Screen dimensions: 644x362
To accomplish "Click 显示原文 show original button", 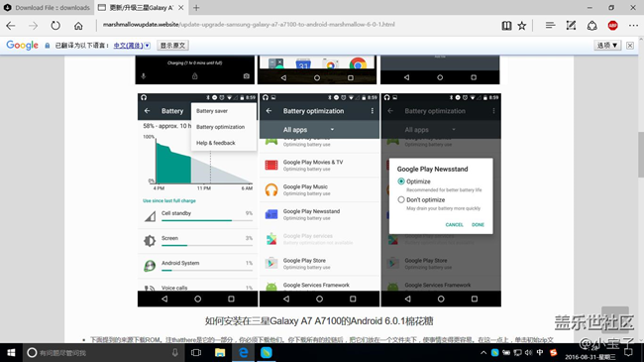I will 173,46.
